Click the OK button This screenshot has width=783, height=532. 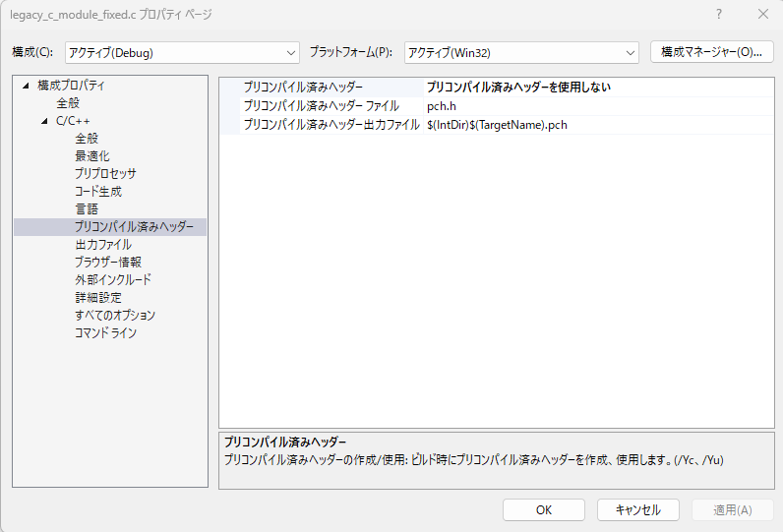[x=544, y=510]
